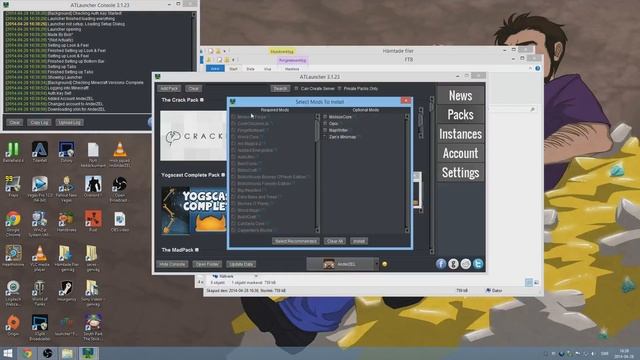
Task: Select the XSplit Broadcaster desktop icon
Action: [40, 327]
